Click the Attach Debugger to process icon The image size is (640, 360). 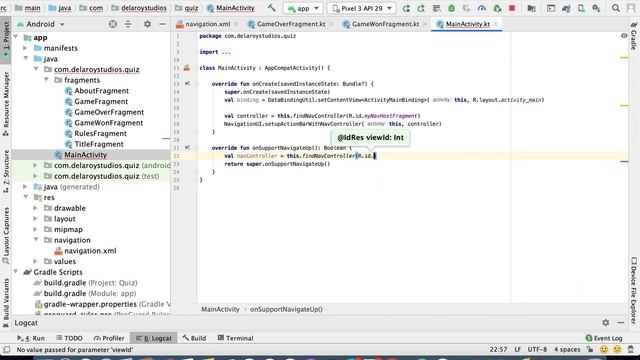pos(497,8)
